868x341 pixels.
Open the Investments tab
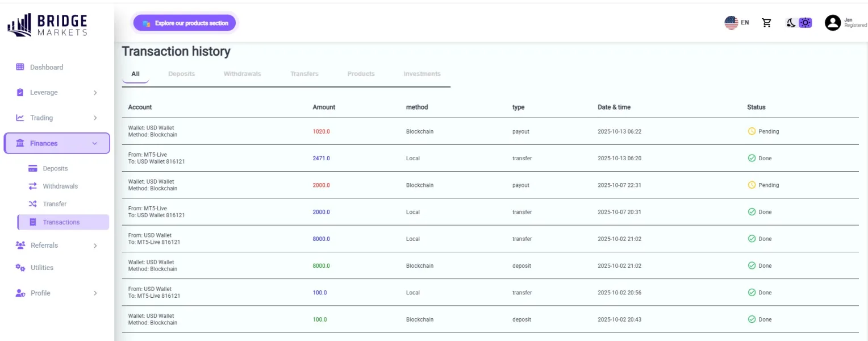(x=422, y=74)
